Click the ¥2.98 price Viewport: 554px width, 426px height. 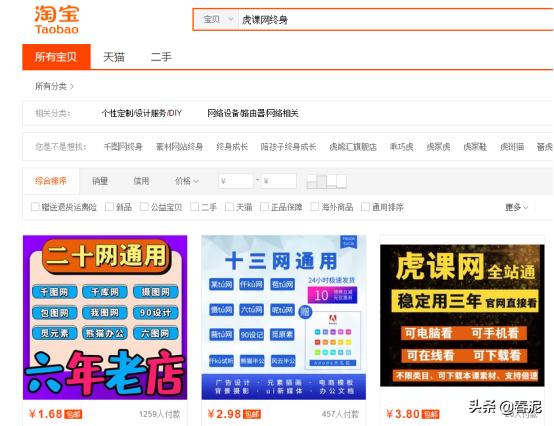(x=224, y=414)
